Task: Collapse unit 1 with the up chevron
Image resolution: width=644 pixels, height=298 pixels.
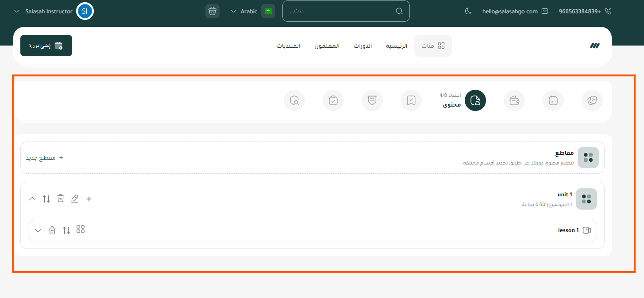Action: pos(32,199)
